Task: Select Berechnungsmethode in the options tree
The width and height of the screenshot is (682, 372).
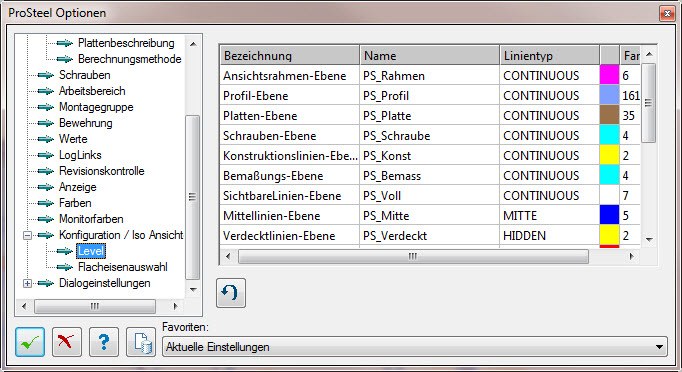Action: pos(130,59)
